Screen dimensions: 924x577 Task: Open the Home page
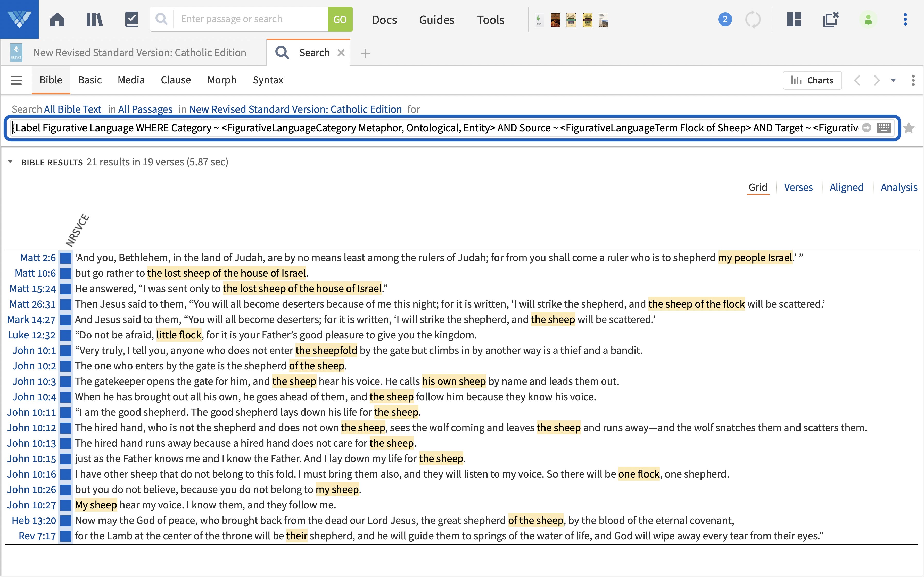(x=57, y=19)
